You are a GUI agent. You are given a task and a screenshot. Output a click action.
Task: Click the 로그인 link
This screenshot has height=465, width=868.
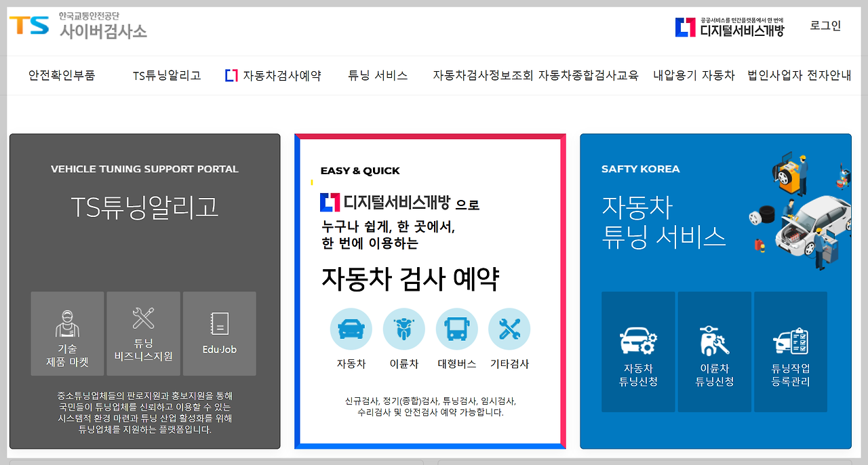point(825,26)
